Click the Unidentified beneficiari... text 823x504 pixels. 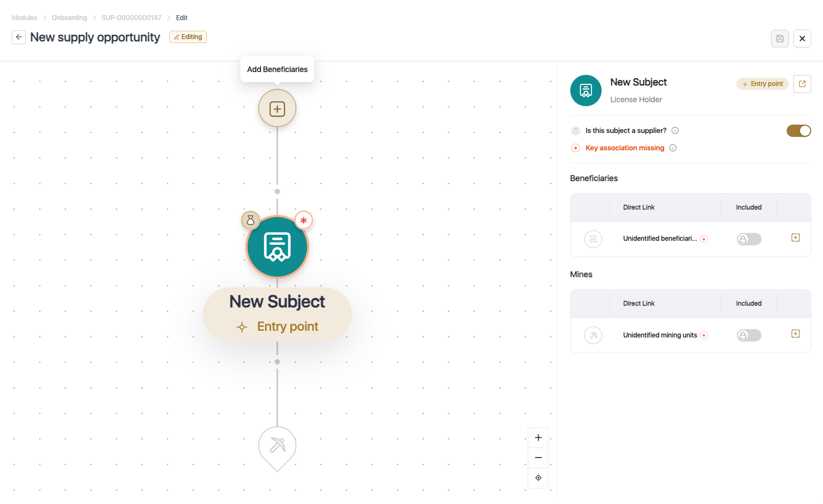pos(660,239)
